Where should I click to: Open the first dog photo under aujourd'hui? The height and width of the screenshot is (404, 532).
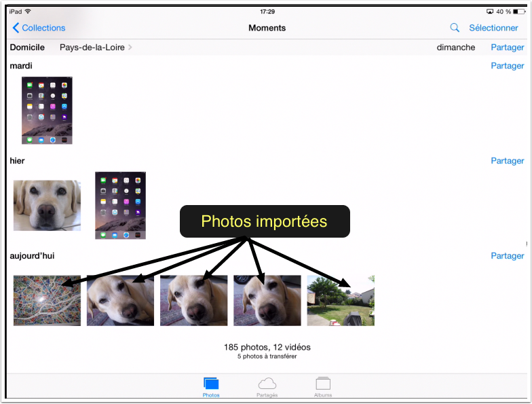(120, 301)
